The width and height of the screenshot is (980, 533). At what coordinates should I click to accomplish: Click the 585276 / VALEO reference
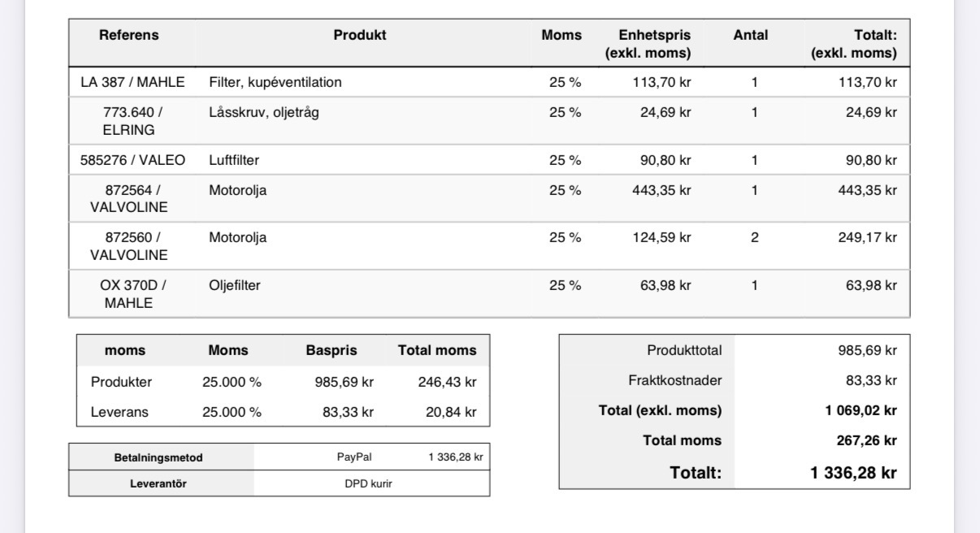click(132, 160)
